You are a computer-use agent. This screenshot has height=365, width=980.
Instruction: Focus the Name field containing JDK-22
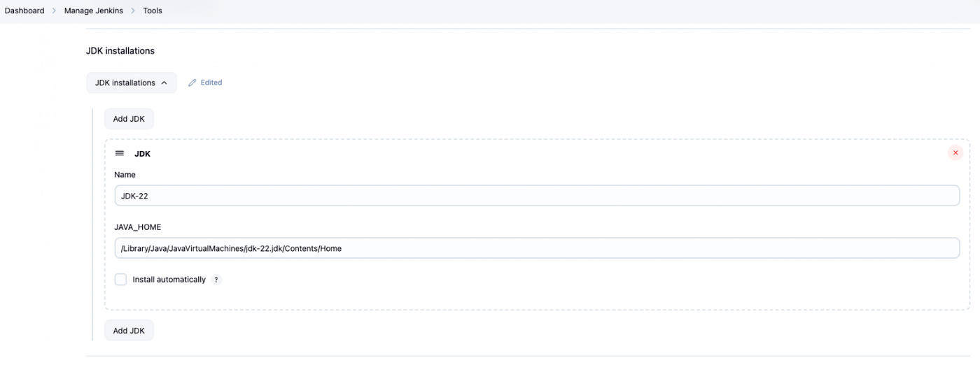click(537, 196)
